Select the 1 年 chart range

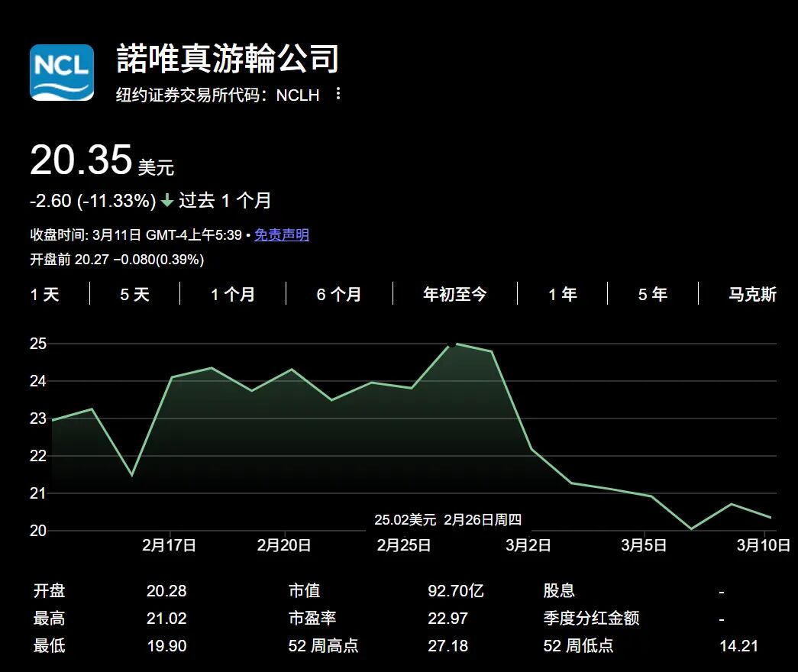562,295
